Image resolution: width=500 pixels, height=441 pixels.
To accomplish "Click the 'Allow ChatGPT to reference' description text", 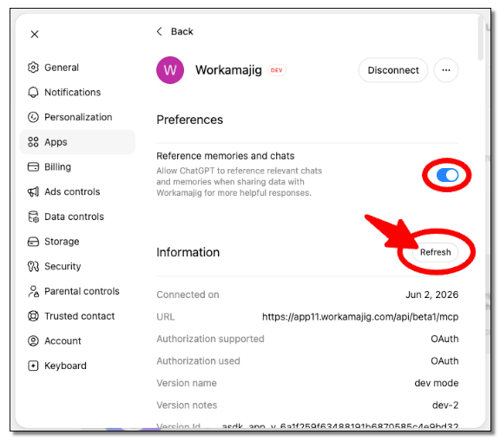I will [x=239, y=182].
